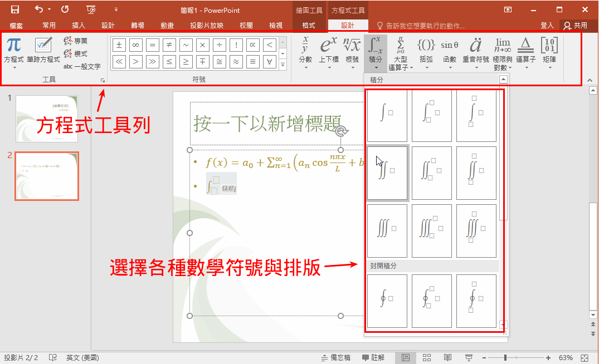Toggle 專業 professional equation format

(75, 41)
